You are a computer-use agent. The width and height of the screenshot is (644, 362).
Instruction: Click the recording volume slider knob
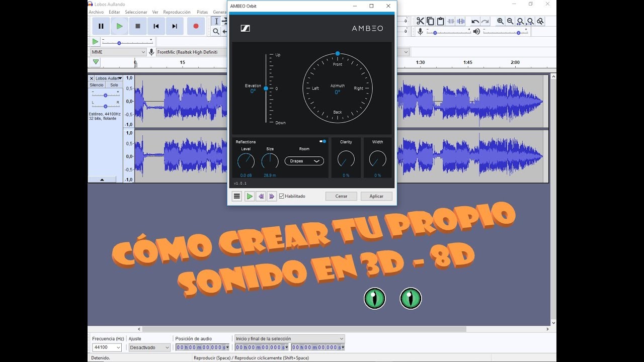(434, 33)
